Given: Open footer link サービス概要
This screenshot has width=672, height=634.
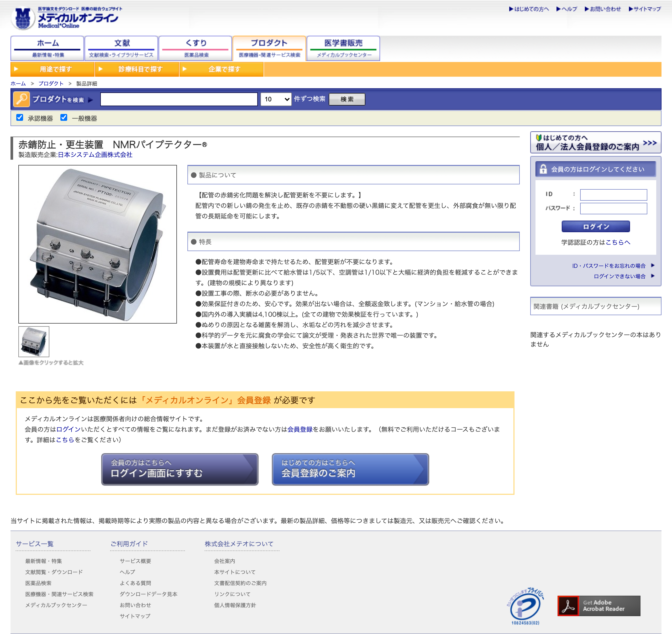Looking at the screenshot, I should coord(135,561).
